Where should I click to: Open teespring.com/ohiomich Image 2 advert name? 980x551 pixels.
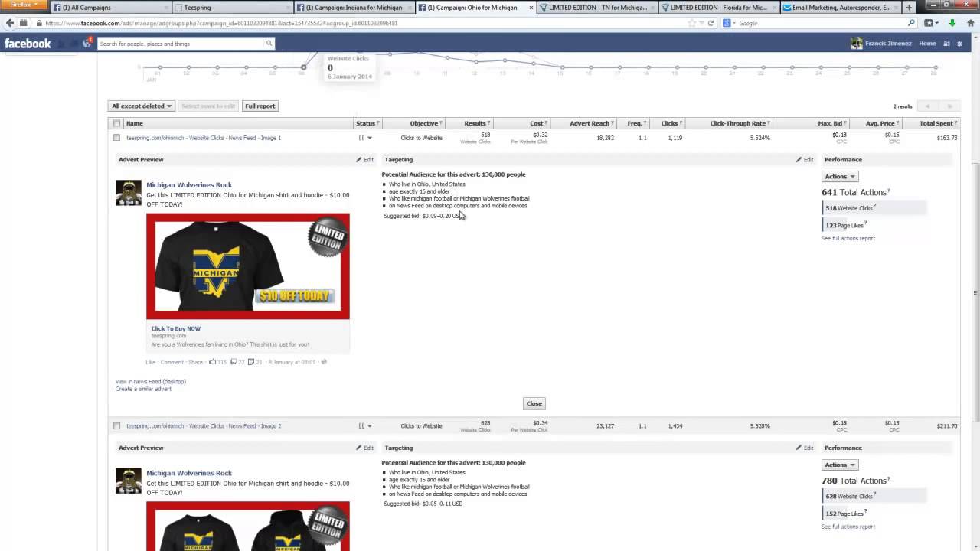[x=204, y=425]
